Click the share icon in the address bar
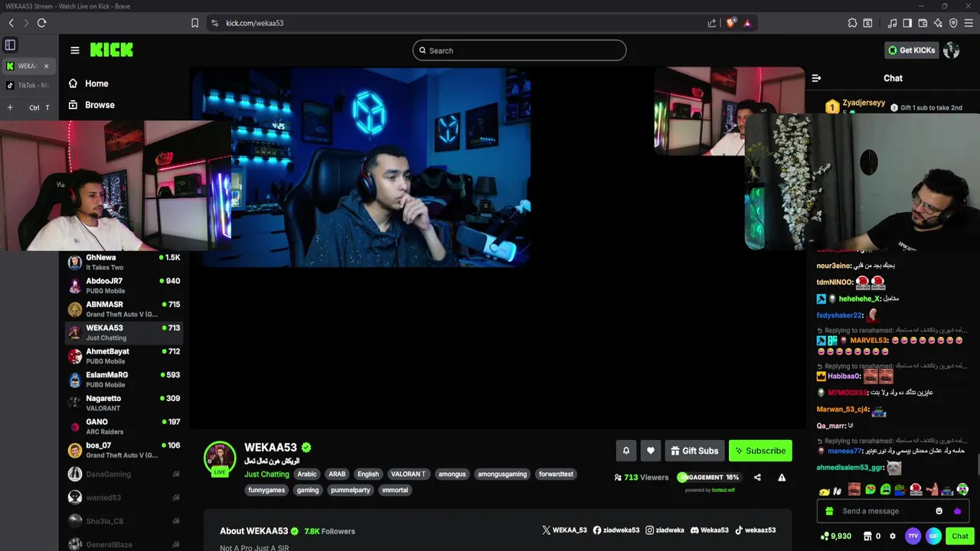 coord(712,23)
